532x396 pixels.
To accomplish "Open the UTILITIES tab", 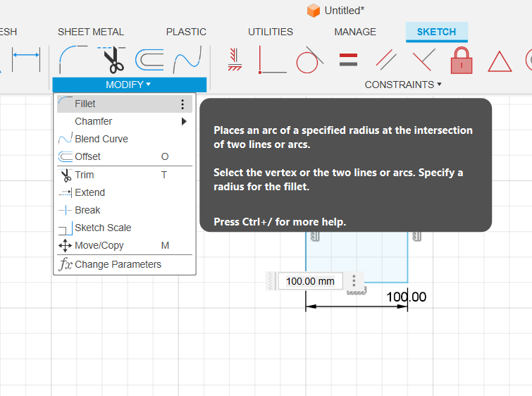I will 271,32.
